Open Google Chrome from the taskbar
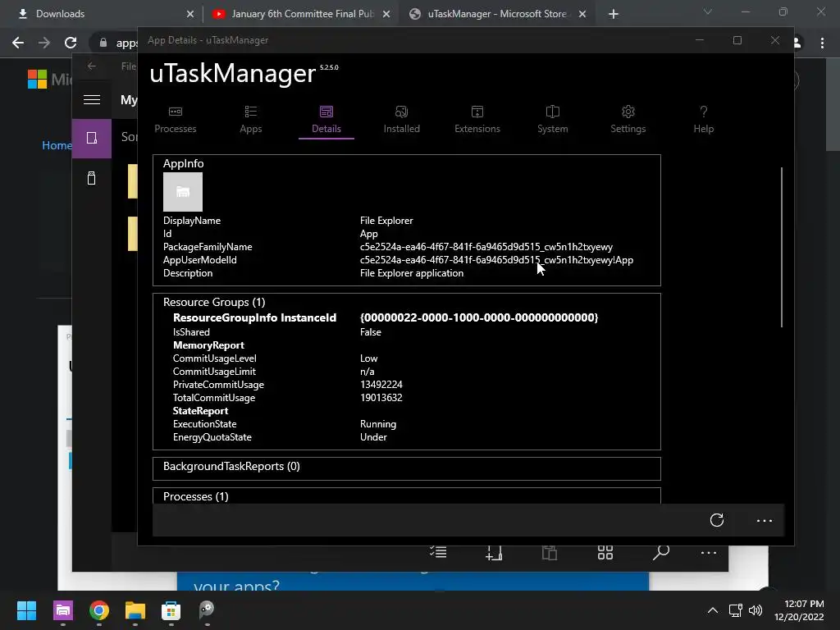The image size is (840, 630). click(99, 610)
